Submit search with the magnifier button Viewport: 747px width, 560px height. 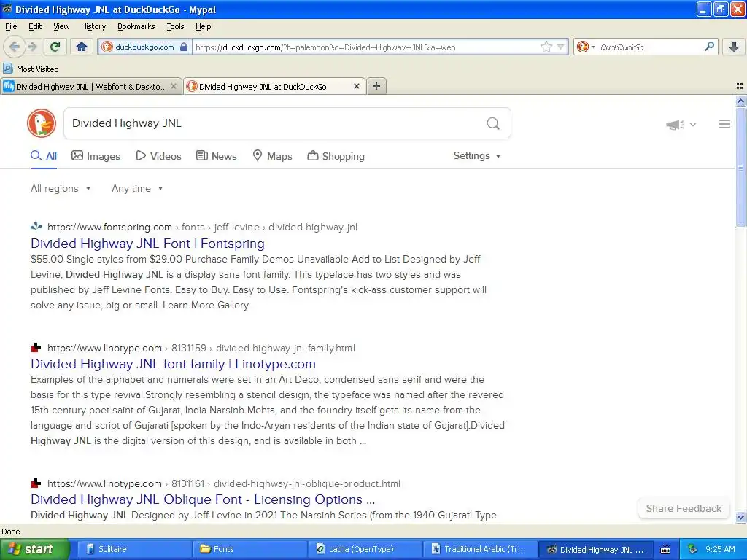pyautogui.click(x=493, y=124)
